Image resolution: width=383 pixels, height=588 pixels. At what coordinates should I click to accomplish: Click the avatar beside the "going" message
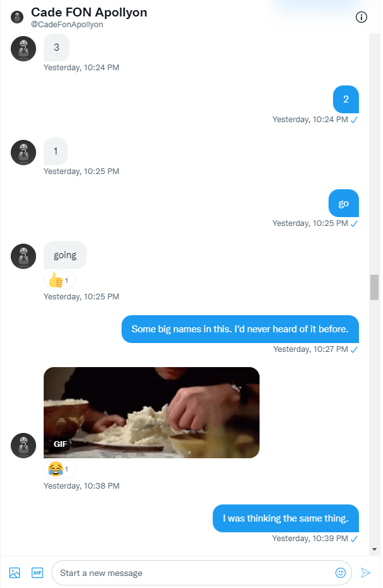[x=23, y=256]
